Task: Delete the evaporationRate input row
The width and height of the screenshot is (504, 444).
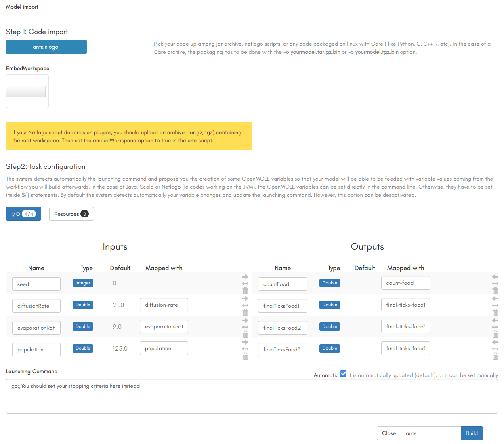Action: [245, 335]
